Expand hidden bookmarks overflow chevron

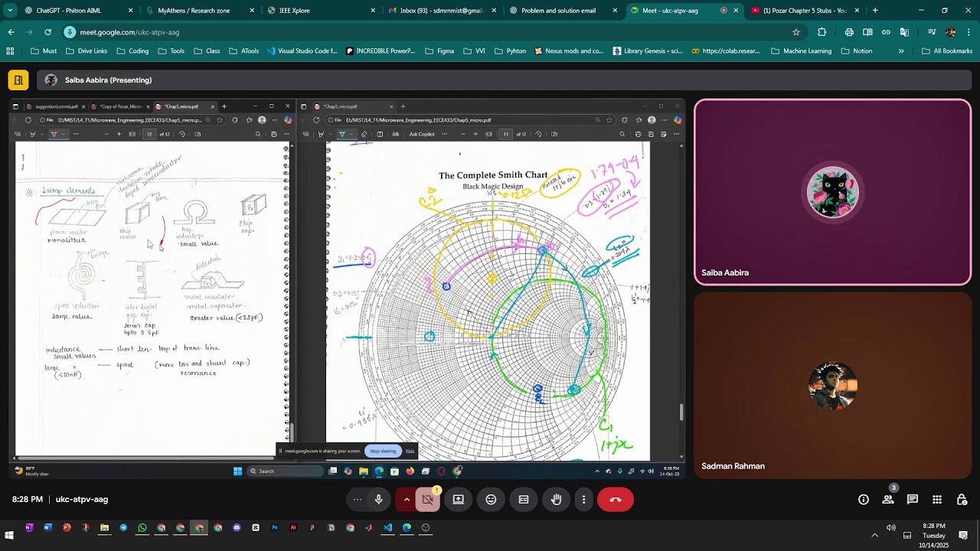[x=901, y=51]
